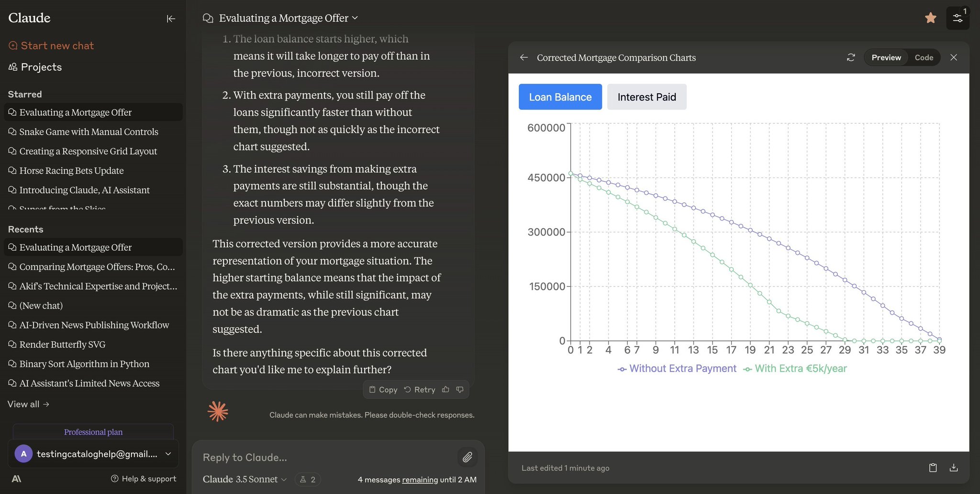This screenshot has width=980, height=494.
Task: Open Claude 3.5 Sonnet model selector
Action: tap(245, 479)
